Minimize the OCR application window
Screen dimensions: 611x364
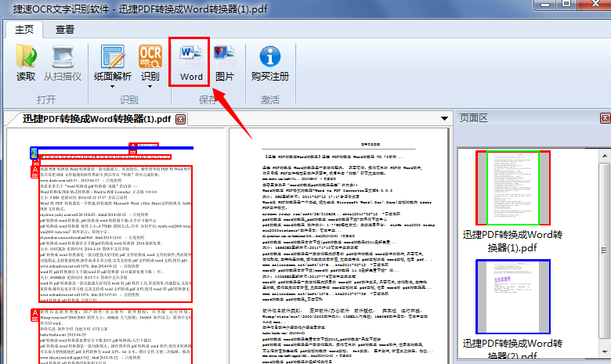point(546,4)
